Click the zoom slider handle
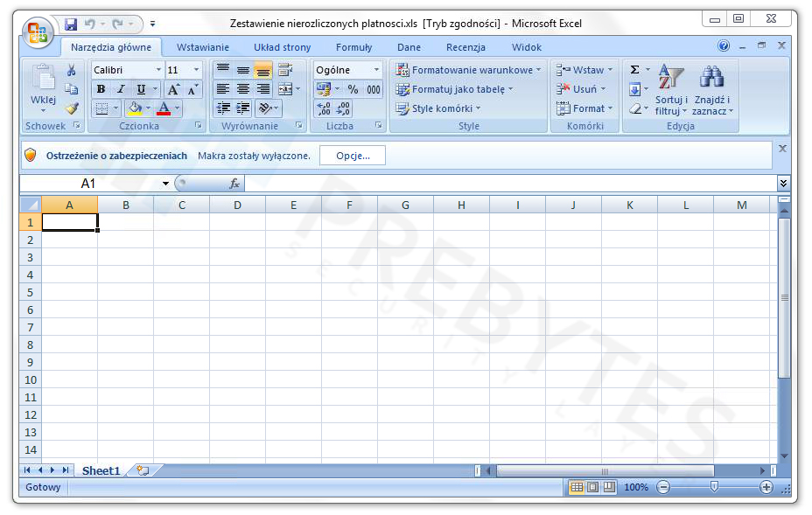The width and height of the screenshot is (812, 515). coord(714,486)
